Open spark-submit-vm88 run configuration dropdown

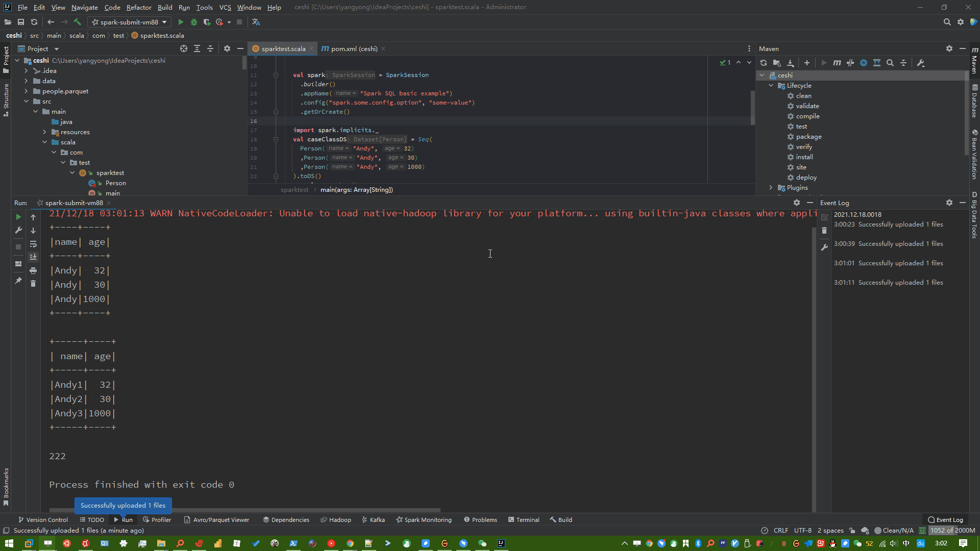coord(129,22)
